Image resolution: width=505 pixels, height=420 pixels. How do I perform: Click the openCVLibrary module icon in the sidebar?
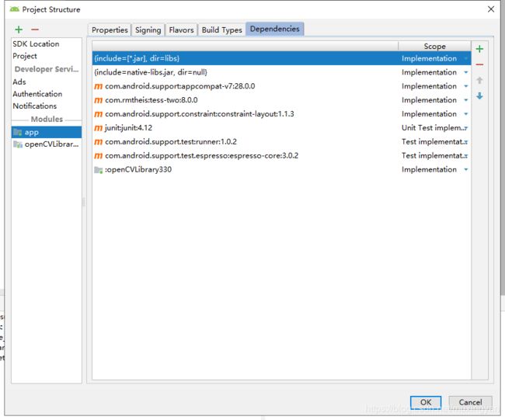[18, 144]
